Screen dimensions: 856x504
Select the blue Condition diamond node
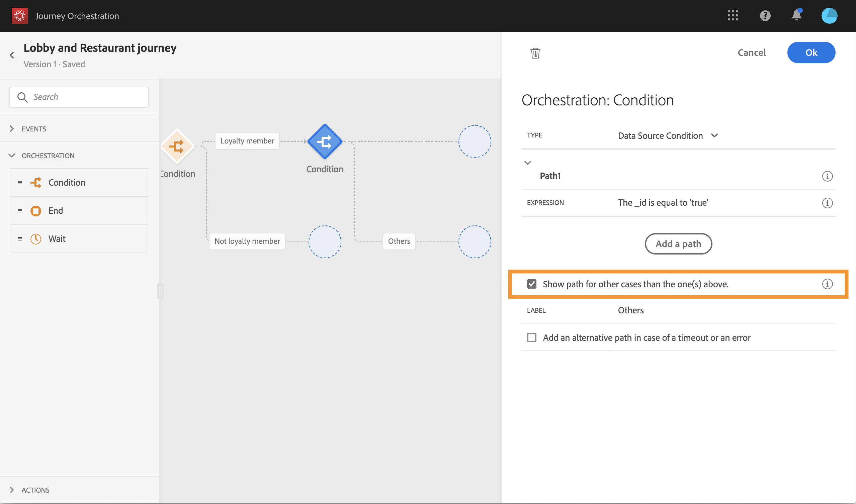[x=325, y=141]
